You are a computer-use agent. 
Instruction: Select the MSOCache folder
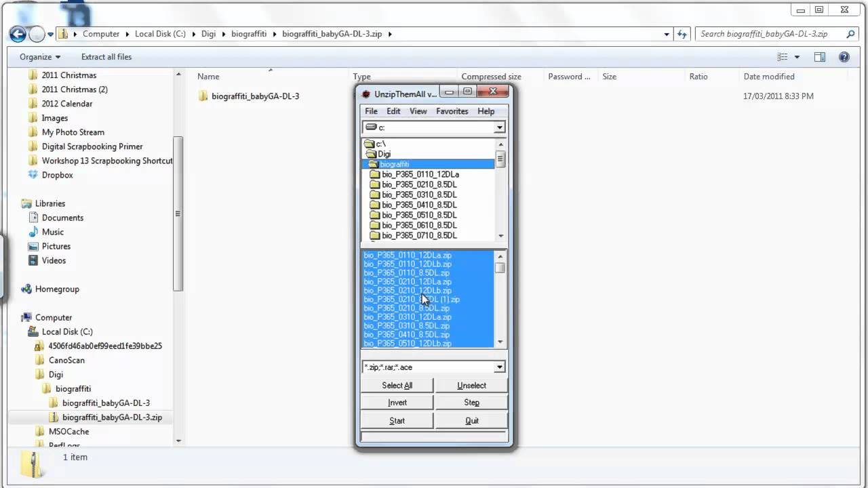(x=68, y=431)
